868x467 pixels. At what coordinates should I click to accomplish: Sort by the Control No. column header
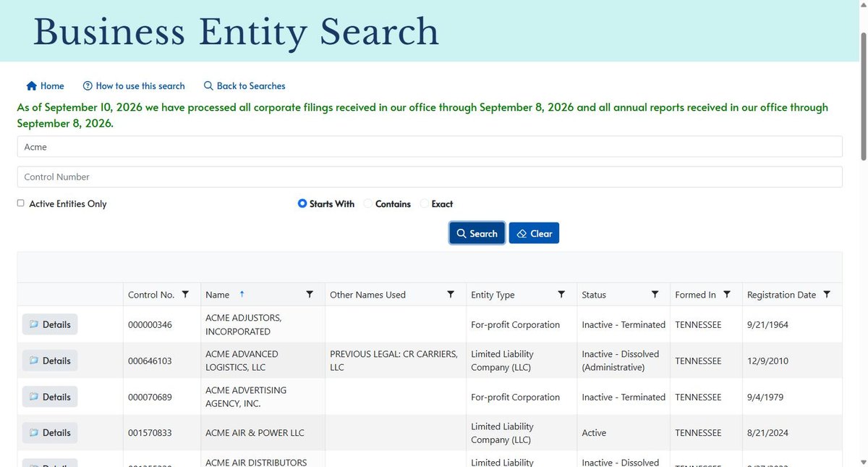[151, 295]
